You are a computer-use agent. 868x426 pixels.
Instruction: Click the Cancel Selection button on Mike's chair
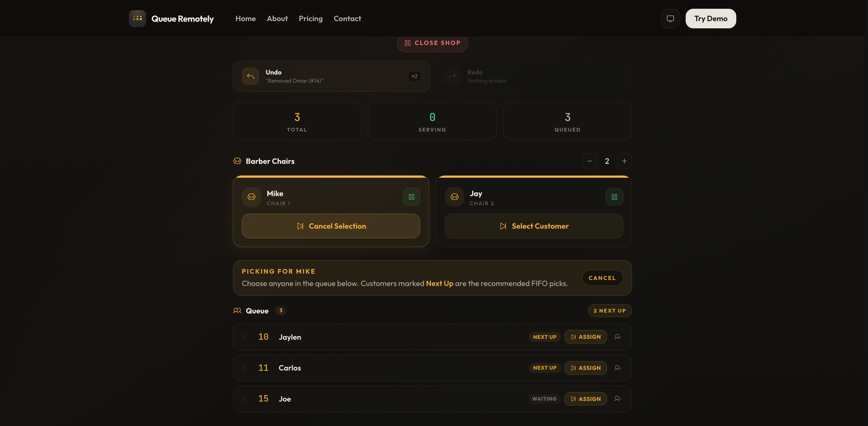[331, 226]
